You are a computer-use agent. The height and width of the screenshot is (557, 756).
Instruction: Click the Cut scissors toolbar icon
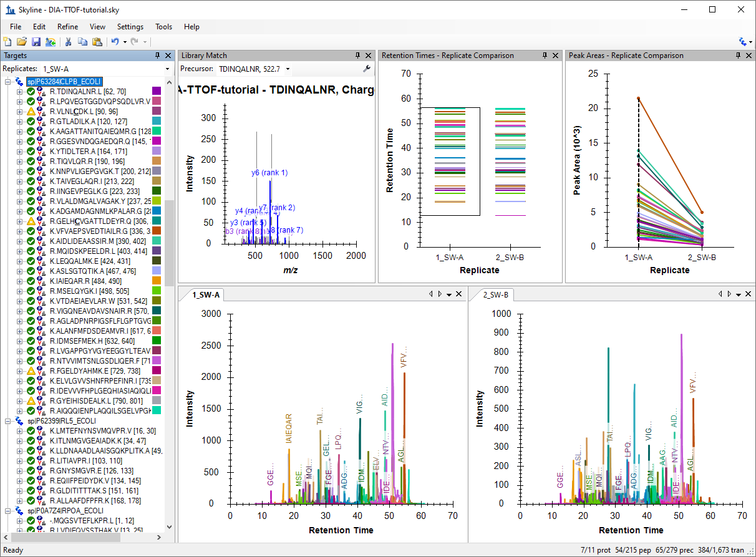69,42
